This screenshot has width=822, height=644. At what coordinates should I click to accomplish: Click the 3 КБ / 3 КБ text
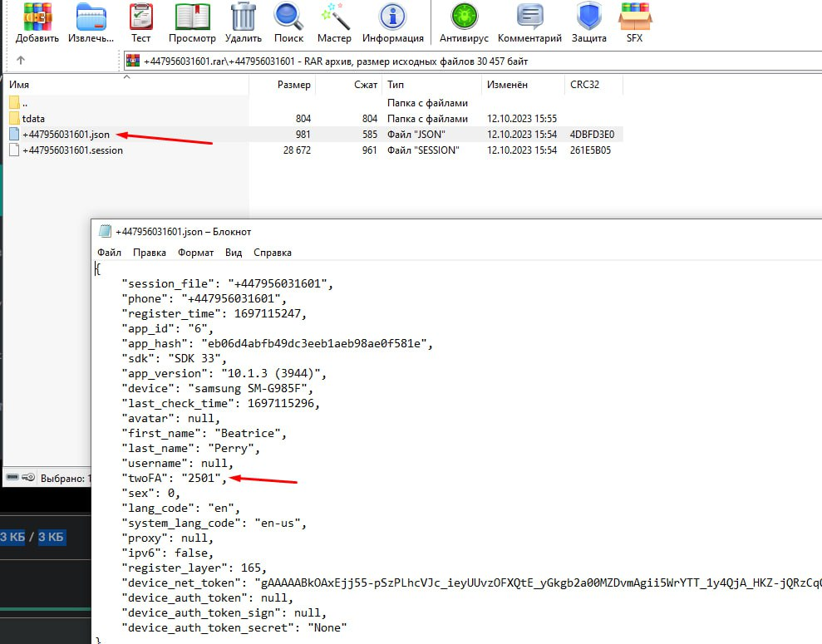32,537
